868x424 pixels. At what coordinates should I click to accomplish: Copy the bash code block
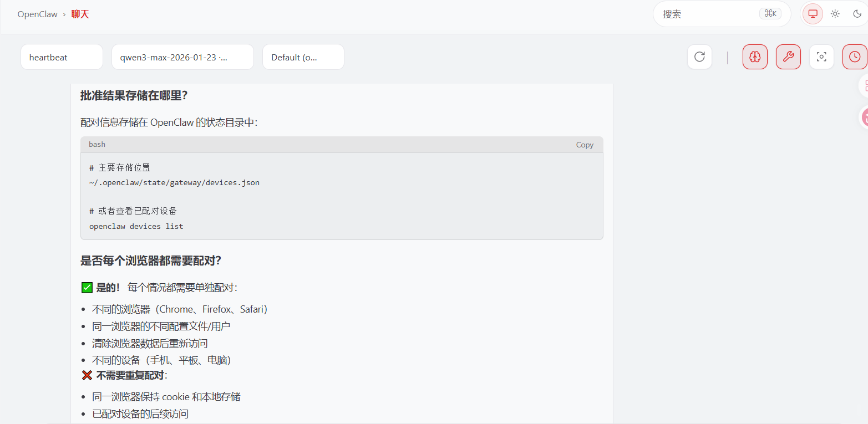[x=585, y=145]
